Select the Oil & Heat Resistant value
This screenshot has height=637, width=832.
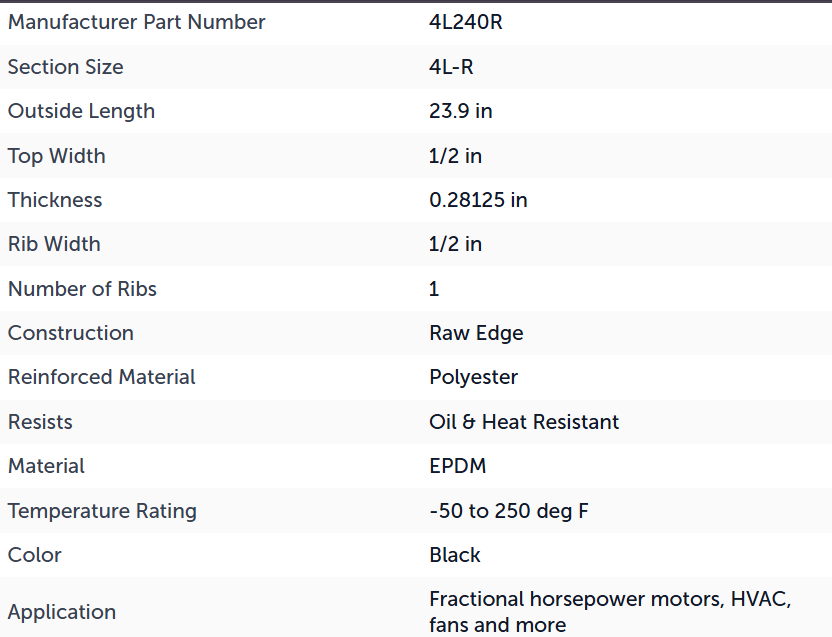[x=524, y=422]
